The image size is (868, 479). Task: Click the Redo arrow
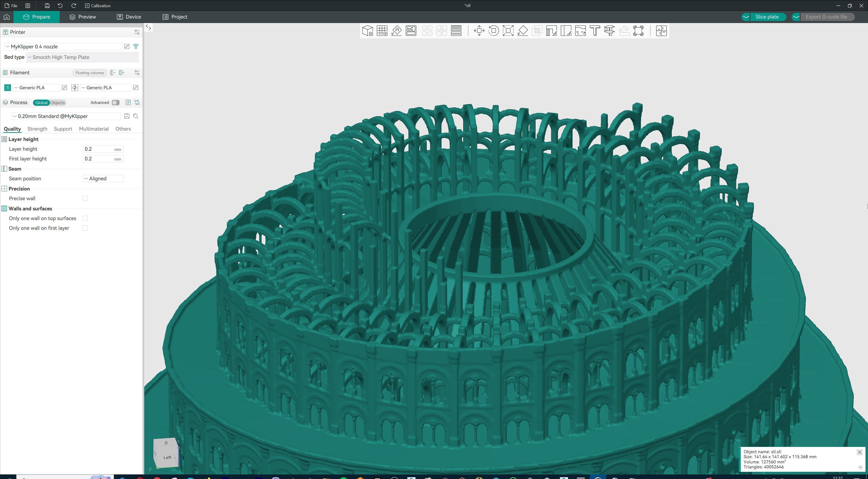pos(73,5)
